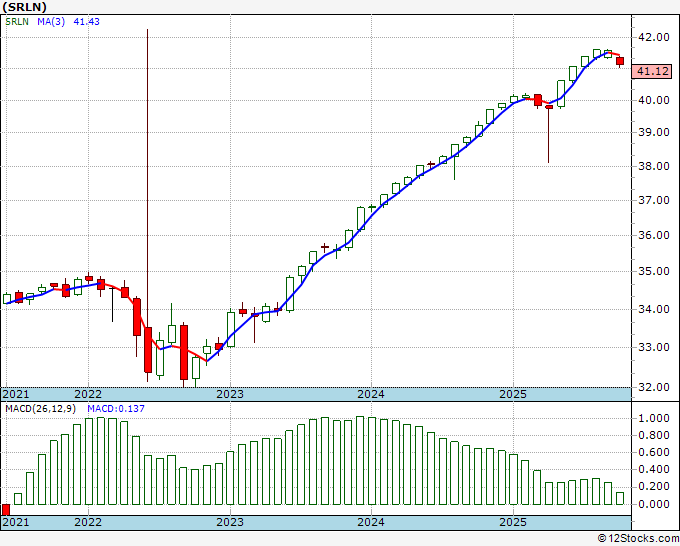This screenshot has height=546, width=680.
Task: Click the 39.00 price axis label
Action: pos(654,132)
